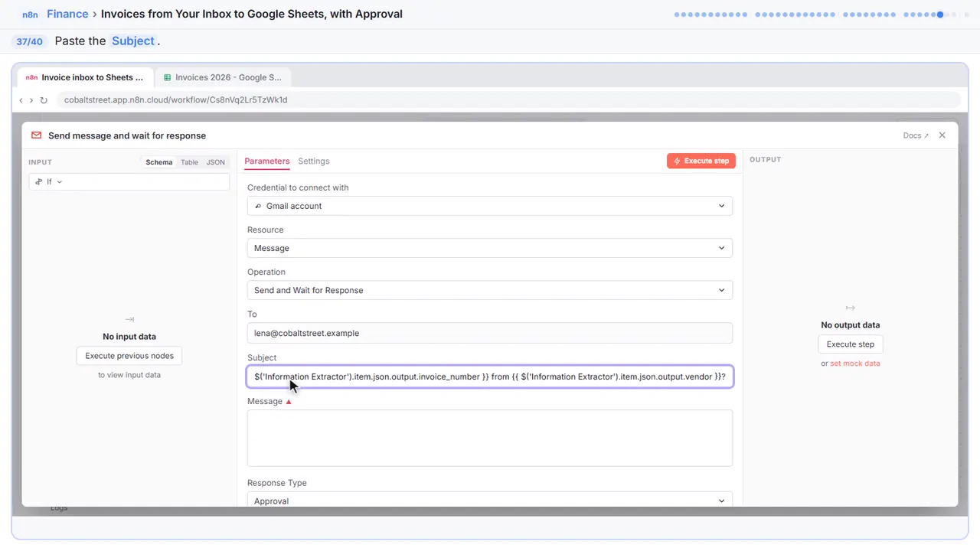Open the Docs link
Viewport: 980px width, 551px height.
coord(916,135)
